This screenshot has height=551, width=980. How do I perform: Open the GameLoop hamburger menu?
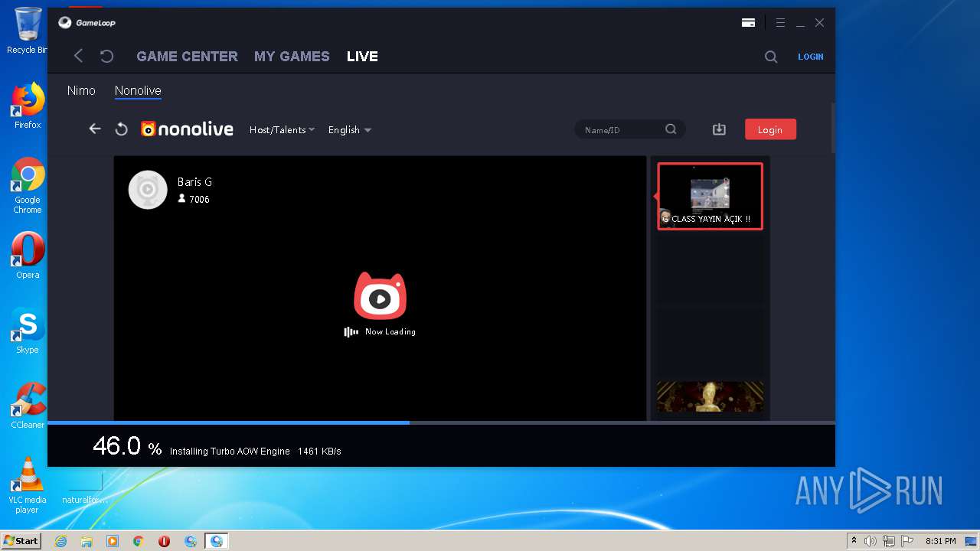(x=780, y=23)
